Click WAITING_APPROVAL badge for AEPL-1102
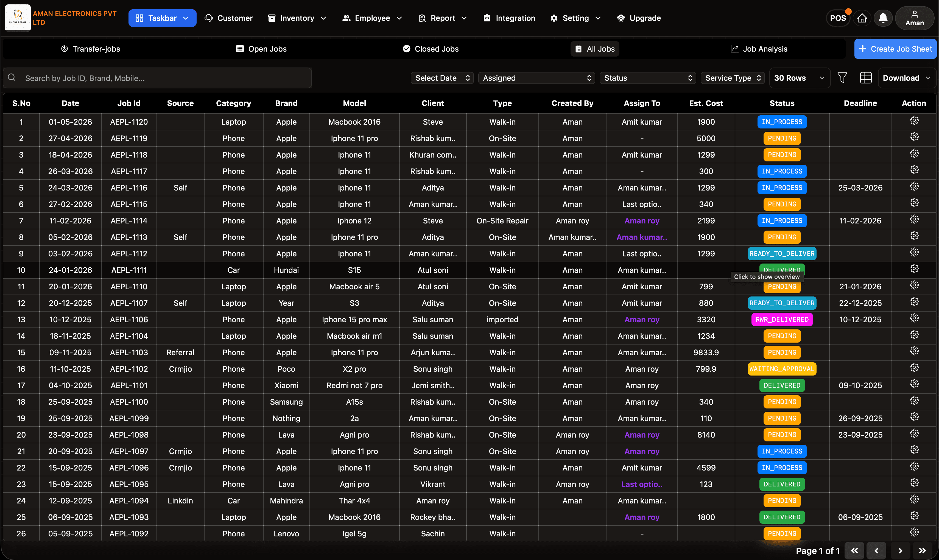The height and width of the screenshot is (560, 939). 782,369
